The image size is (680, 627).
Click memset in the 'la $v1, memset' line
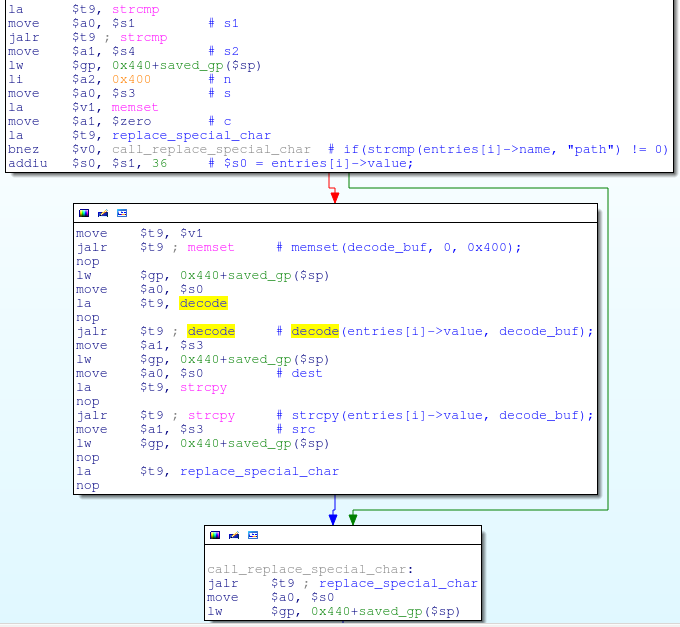pyautogui.click(x=135, y=107)
